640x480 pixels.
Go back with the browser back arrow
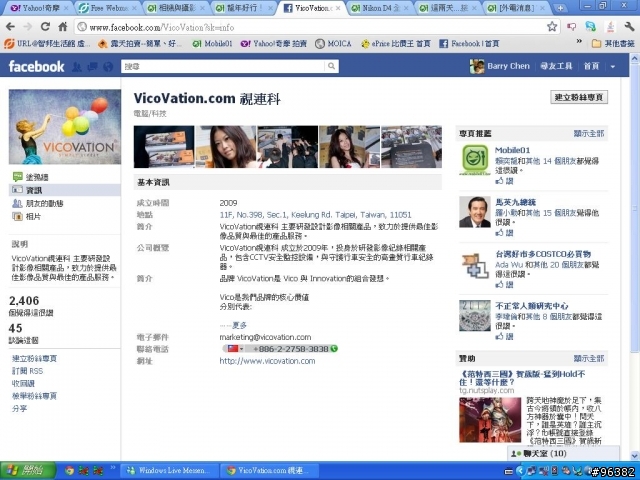[11, 27]
